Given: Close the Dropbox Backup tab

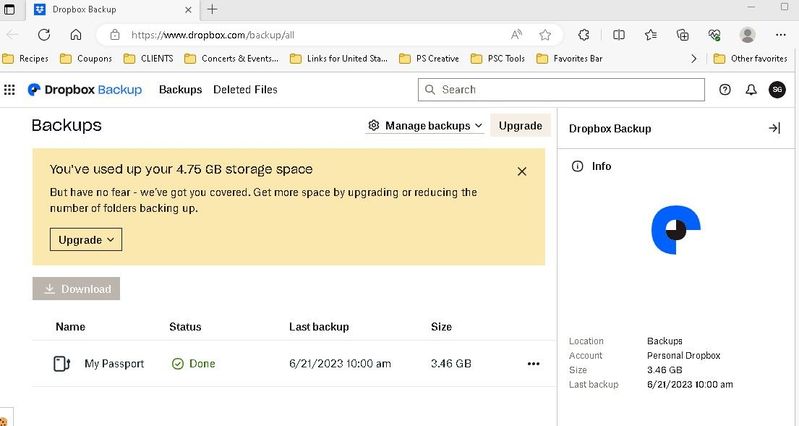Looking at the screenshot, I should point(188,10).
